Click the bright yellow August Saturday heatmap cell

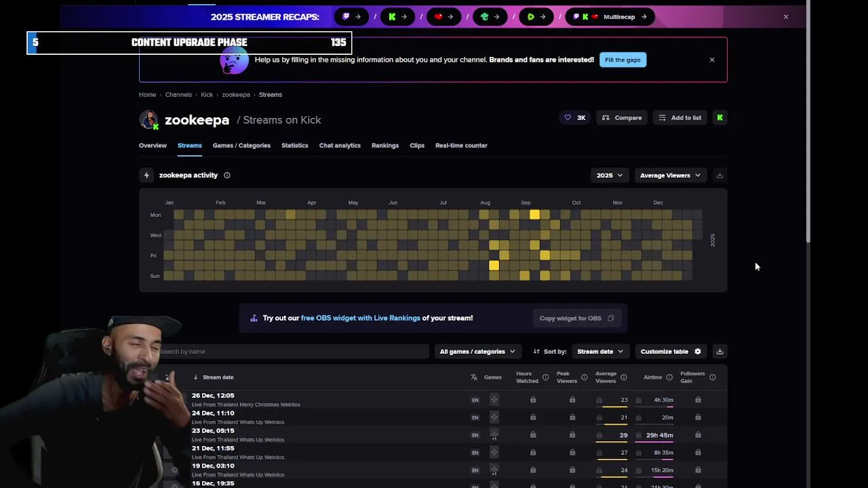pos(494,266)
